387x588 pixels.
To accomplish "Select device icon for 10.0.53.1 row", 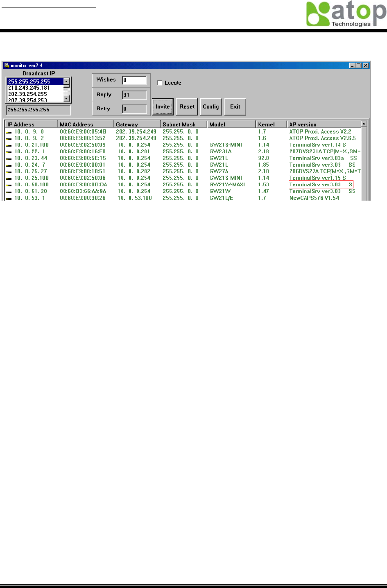I will point(9,198).
